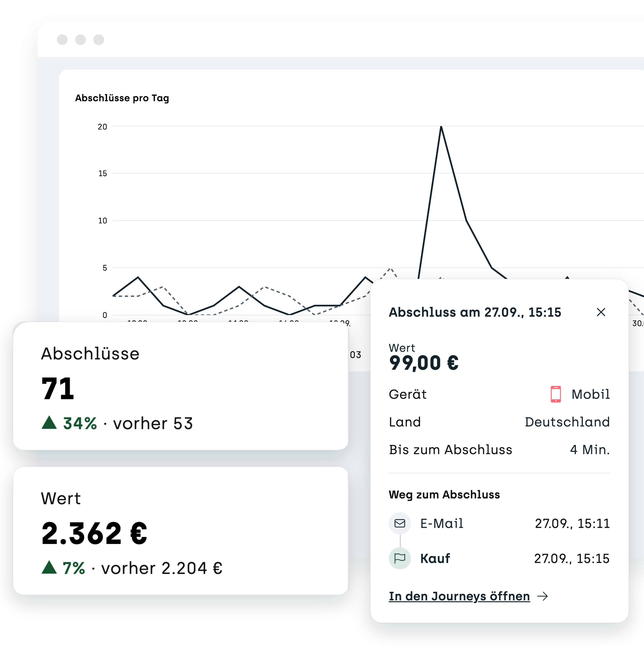644x665 pixels.
Task: Click the middle gray window dot
Action: pyautogui.click(x=80, y=40)
